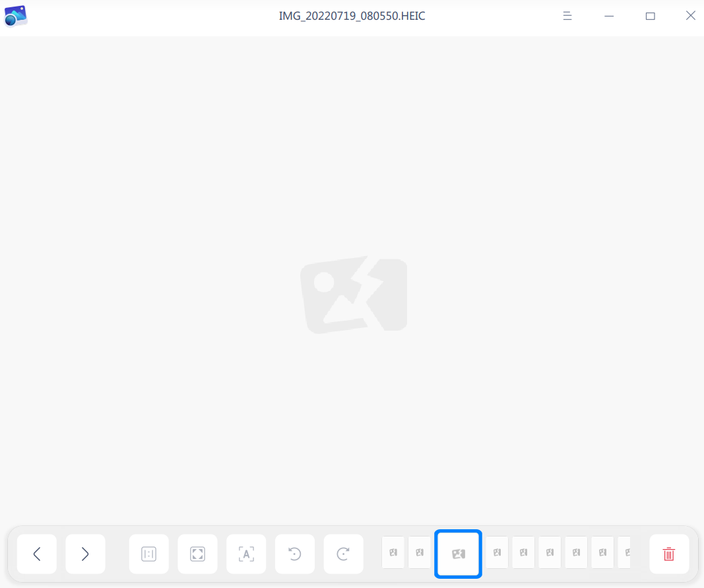The height and width of the screenshot is (588, 704).
Task: Open the hamburger main menu
Action: pyautogui.click(x=567, y=16)
